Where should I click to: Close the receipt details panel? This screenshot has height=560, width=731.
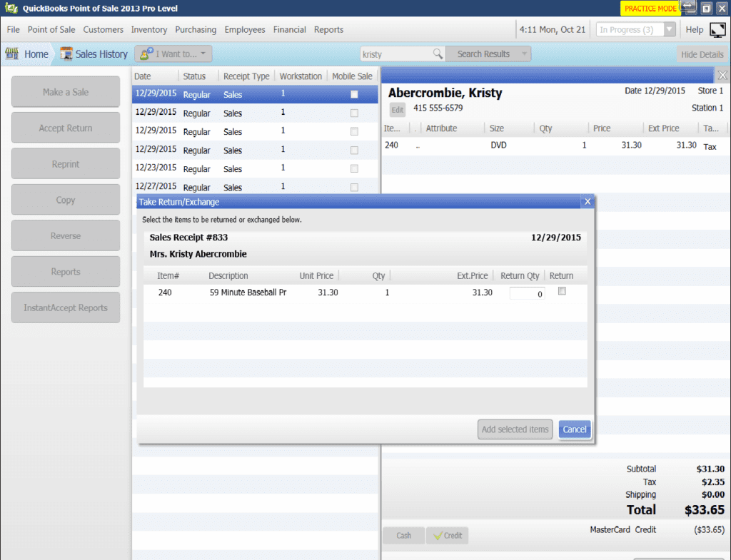tap(722, 75)
